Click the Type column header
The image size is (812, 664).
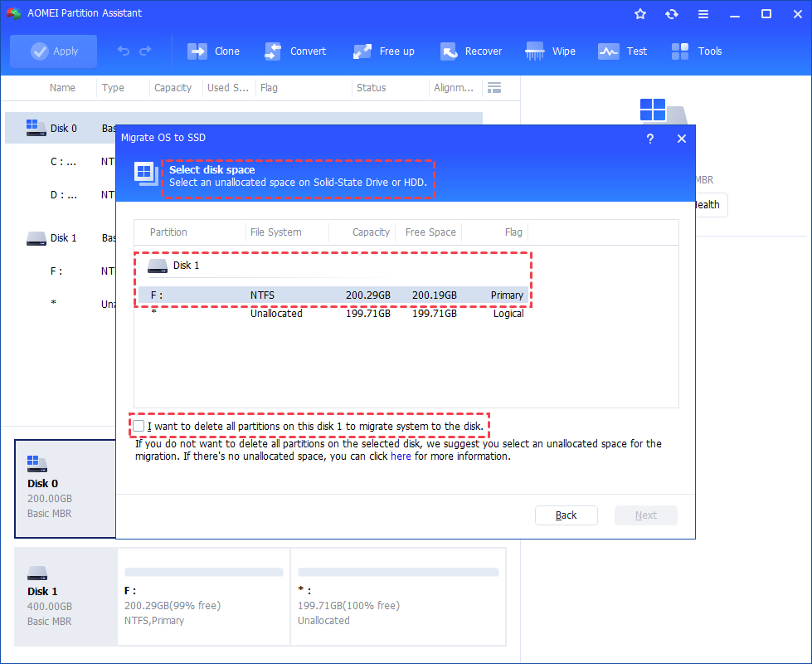coord(113,88)
